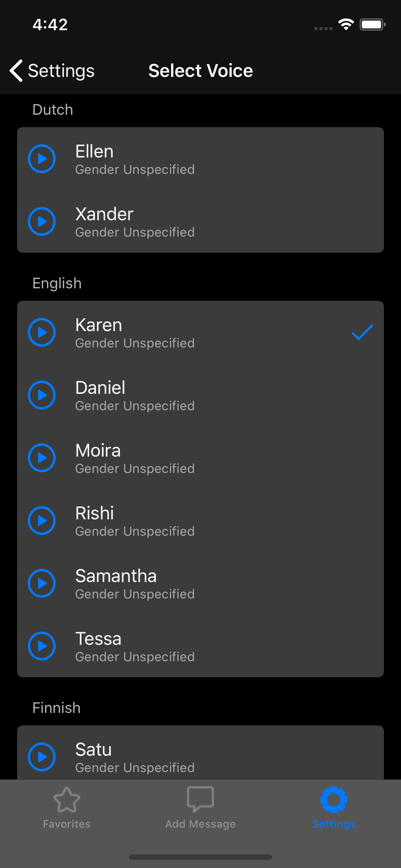Play the Finnish Satu voice sample
The height and width of the screenshot is (868, 401).
coord(42,757)
